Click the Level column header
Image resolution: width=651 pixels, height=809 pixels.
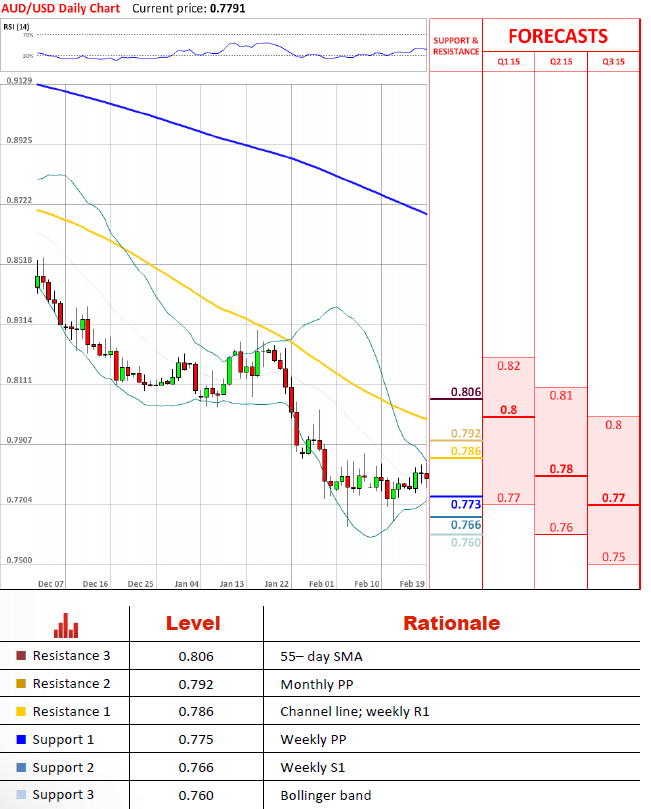coord(193,623)
